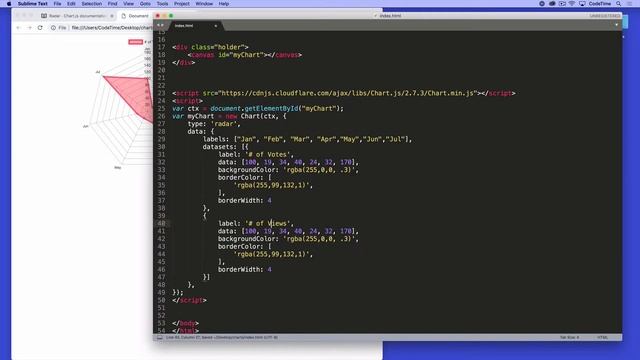Open Spotlight search in menu bar
The width and height of the screenshot is (640, 360).
point(619,4)
